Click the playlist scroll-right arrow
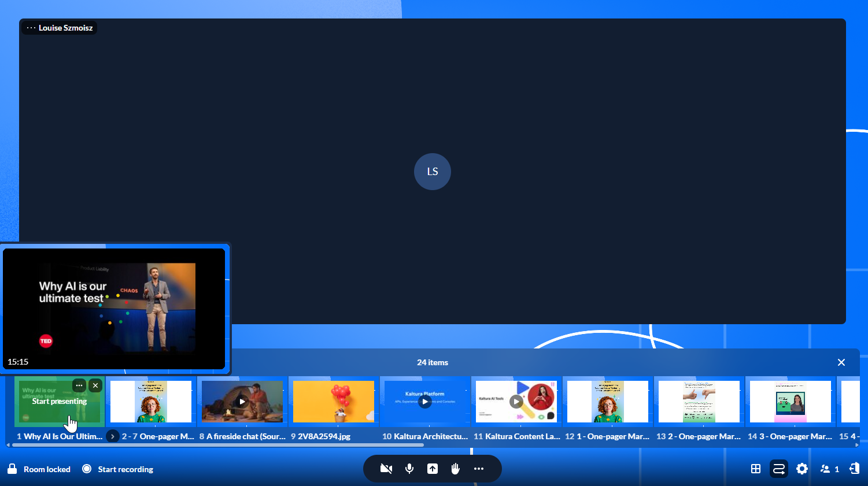The height and width of the screenshot is (486, 868). (x=857, y=445)
